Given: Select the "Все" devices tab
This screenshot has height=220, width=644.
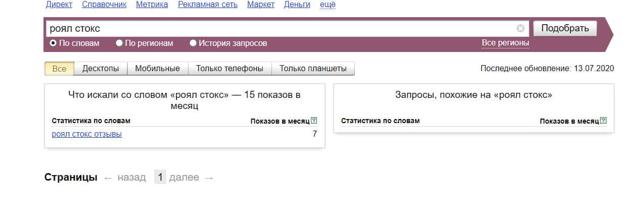Looking at the screenshot, I should pyautogui.click(x=59, y=69).
